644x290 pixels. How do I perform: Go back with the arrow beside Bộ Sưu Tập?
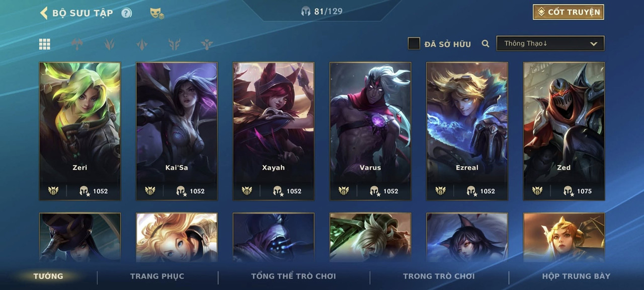click(44, 13)
